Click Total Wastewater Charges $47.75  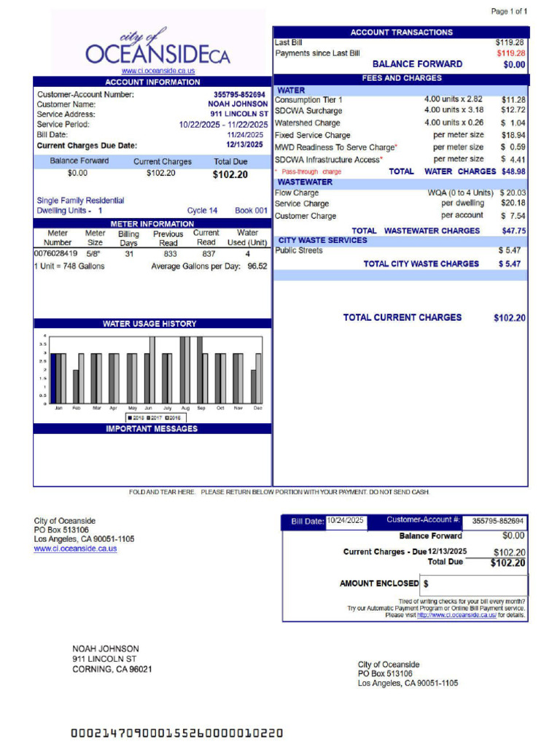tap(514, 231)
